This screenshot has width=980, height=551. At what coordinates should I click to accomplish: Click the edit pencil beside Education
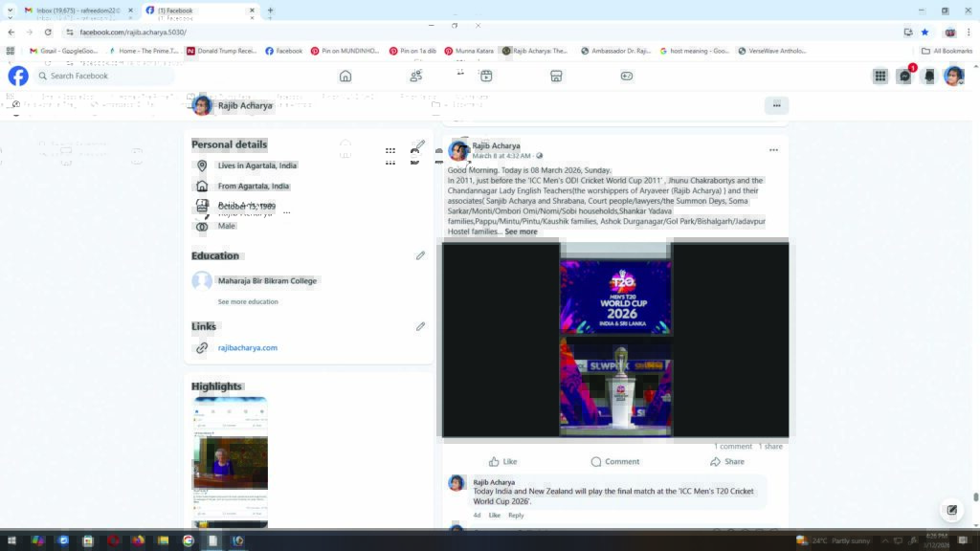pos(420,255)
